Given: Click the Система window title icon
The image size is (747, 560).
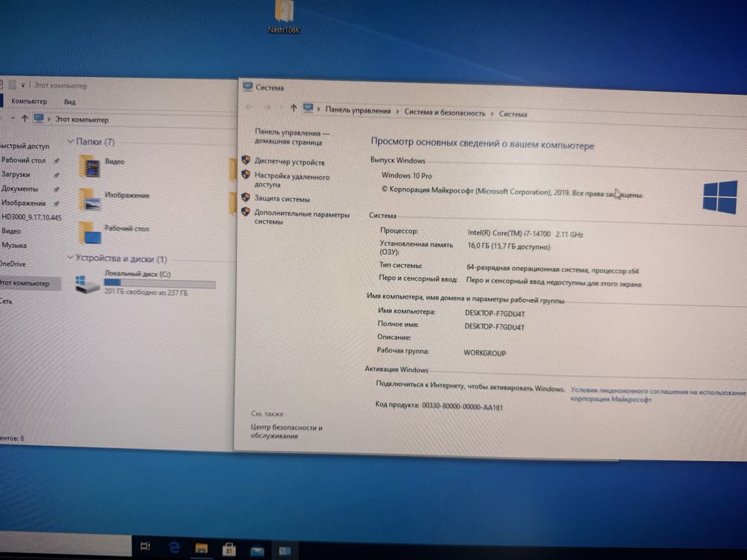Looking at the screenshot, I should [247, 87].
